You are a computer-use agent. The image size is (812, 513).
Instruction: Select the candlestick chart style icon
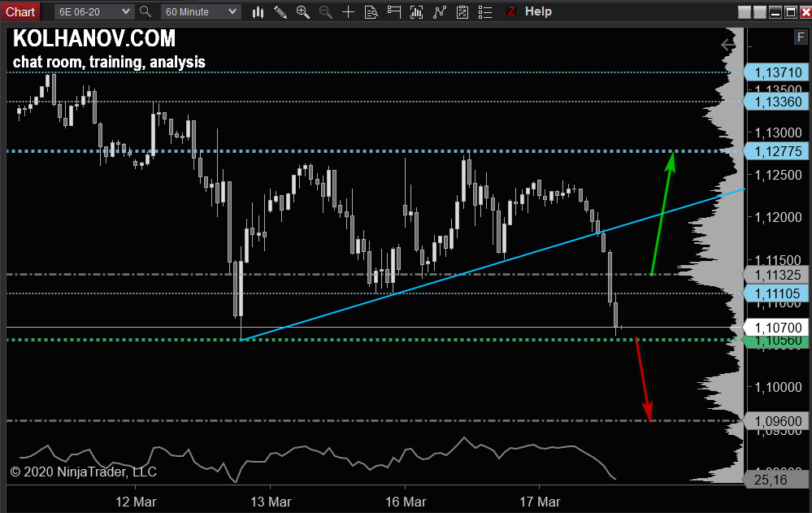click(258, 11)
